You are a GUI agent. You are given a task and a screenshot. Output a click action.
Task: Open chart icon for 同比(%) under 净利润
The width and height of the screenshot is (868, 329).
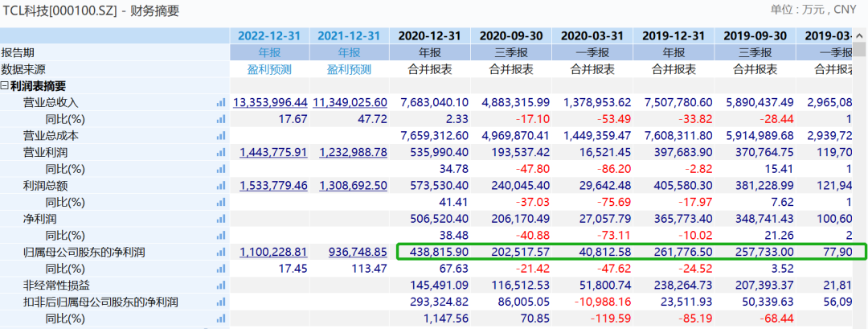pos(222,236)
